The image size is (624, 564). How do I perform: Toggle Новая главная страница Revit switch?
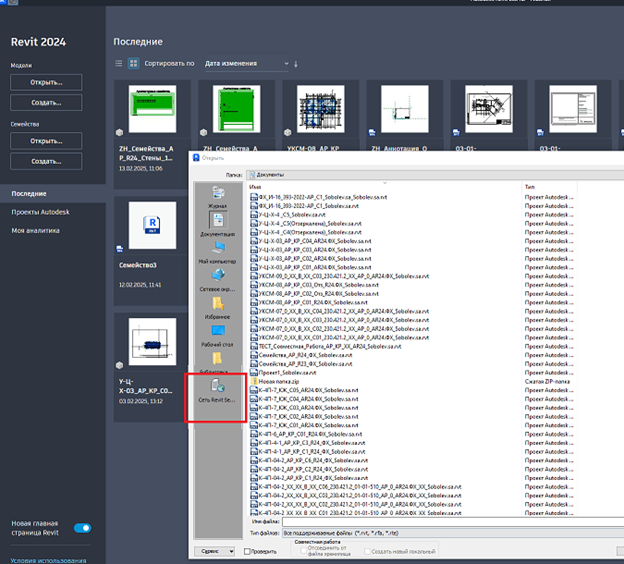coord(82,528)
